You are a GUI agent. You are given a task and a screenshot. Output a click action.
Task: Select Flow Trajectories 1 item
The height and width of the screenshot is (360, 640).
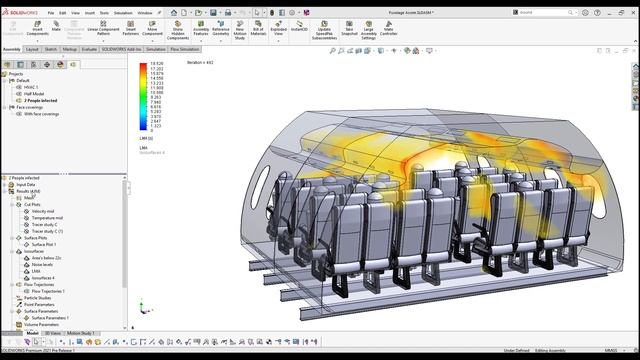point(48,291)
